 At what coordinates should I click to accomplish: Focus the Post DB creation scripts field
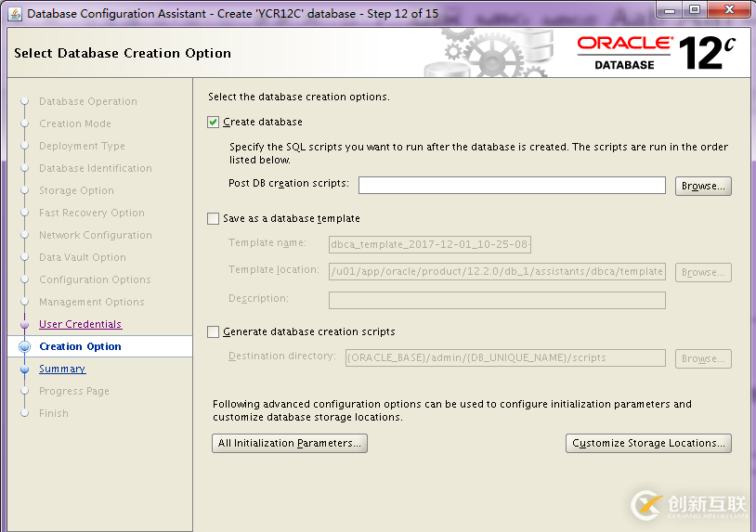(x=512, y=186)
